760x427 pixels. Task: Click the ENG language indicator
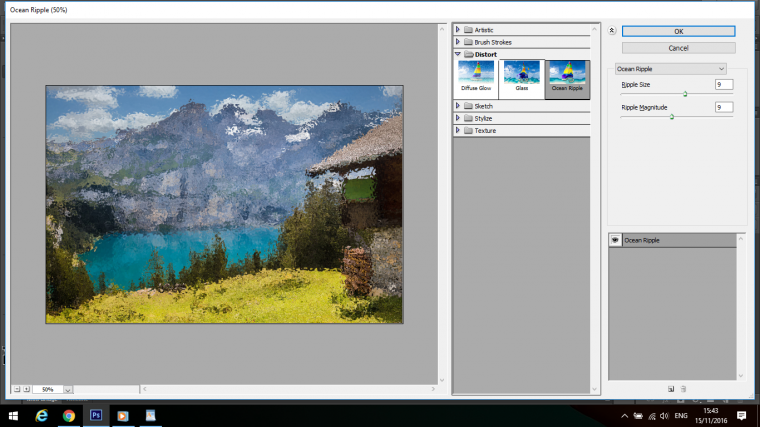681,416
